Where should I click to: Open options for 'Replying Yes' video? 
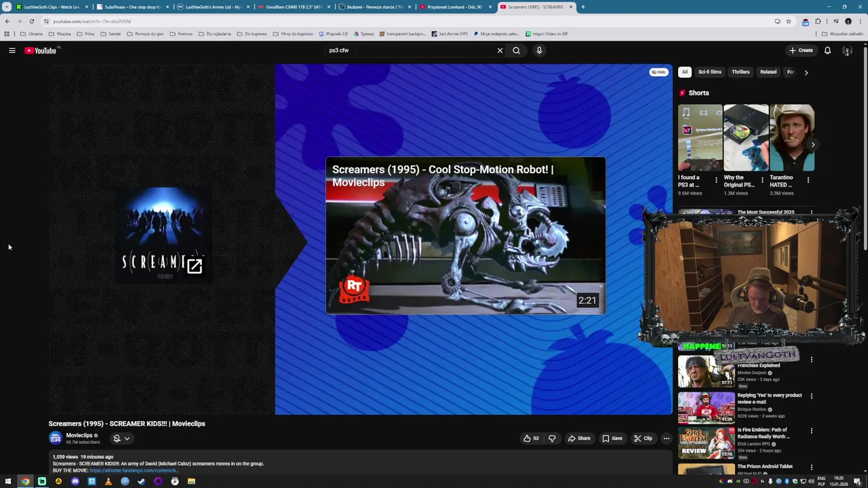click(811, 396)
